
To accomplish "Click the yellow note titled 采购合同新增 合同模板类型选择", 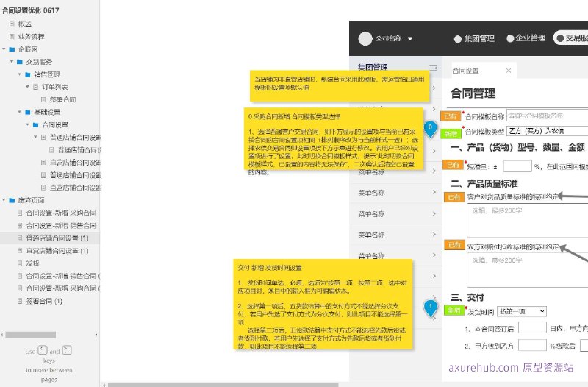I will pos(334,139).
